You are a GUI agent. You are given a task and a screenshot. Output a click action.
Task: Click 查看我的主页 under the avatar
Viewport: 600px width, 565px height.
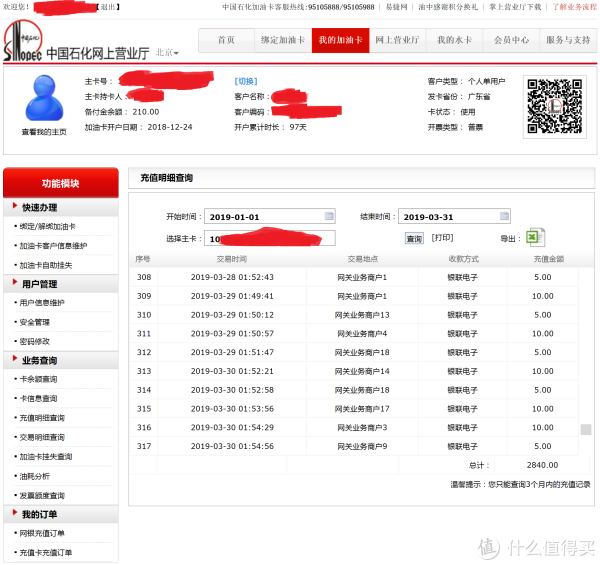click(x=44, y=132)
